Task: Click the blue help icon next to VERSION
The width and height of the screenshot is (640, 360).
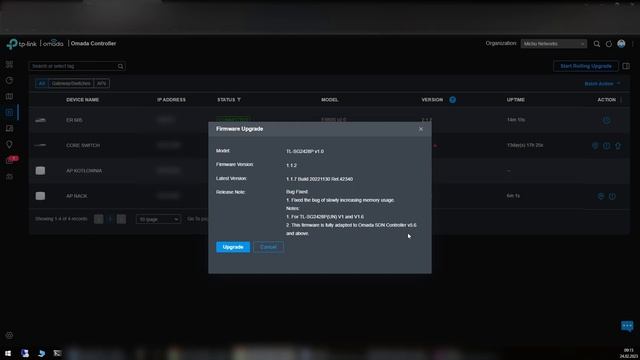Action: [453, 100]
